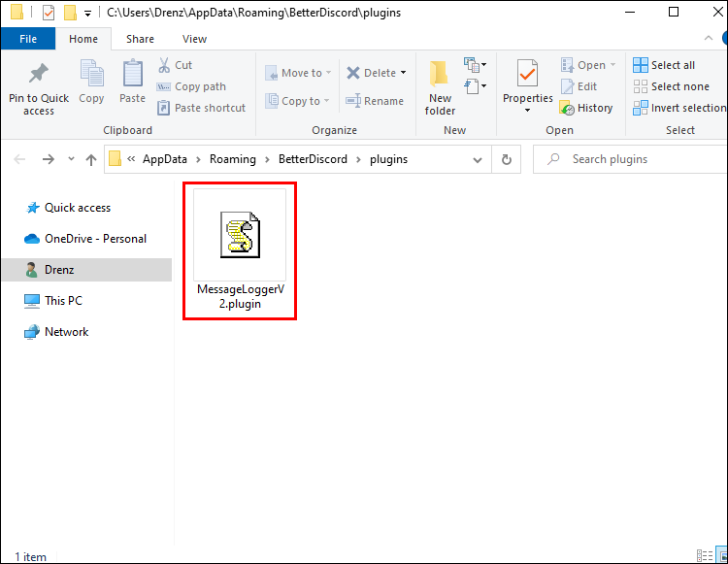The width and height of the screenshot is (728, 564).
Task: Click the Edit button
Action: 579,86
